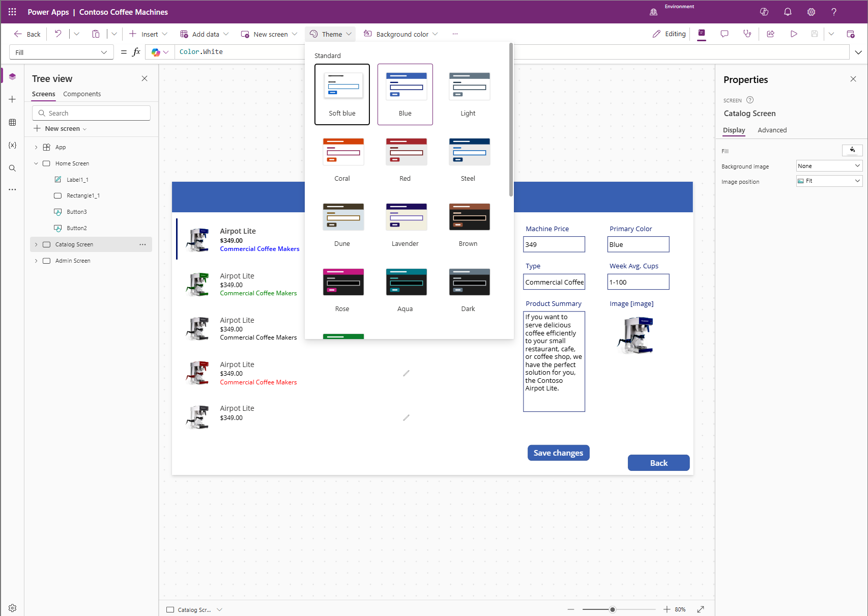Click the formula bar input
868x616 pixels.
tap(511, 52)
